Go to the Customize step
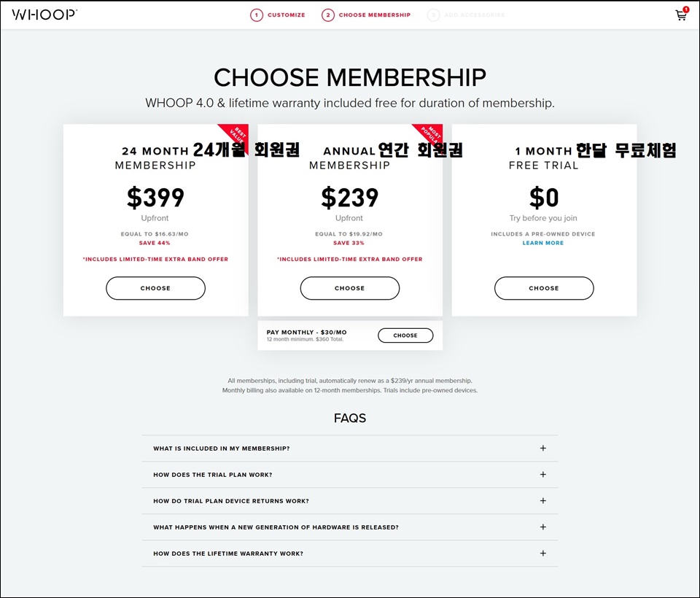Image resolution: width=700 pixels, height=598 pixels. [286, 15]
